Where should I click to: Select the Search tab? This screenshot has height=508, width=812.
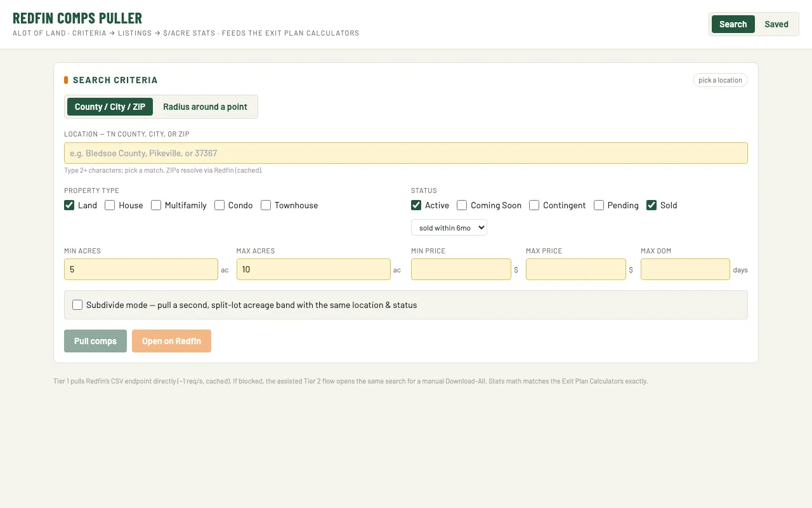[733, 24]
